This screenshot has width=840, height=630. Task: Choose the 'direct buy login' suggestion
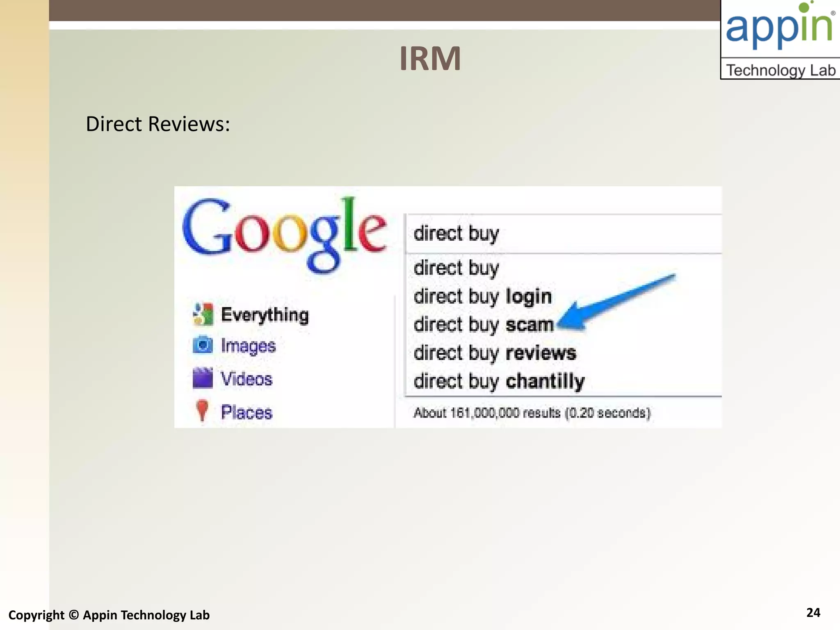482,297
